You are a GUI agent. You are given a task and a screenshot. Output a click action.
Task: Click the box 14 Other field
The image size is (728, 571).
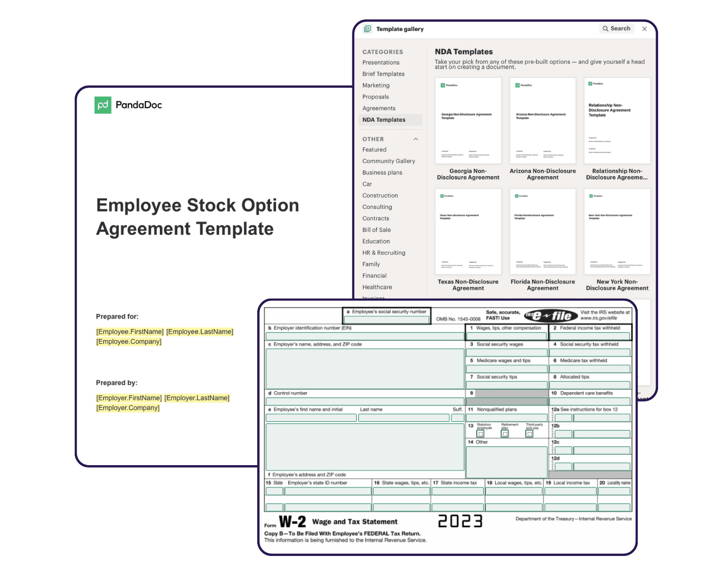point(506,462)
